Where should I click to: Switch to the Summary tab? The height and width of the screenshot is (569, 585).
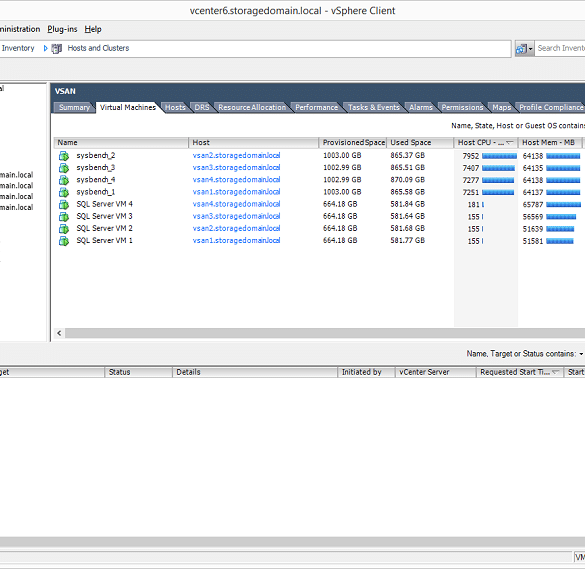tap(74, 107)
